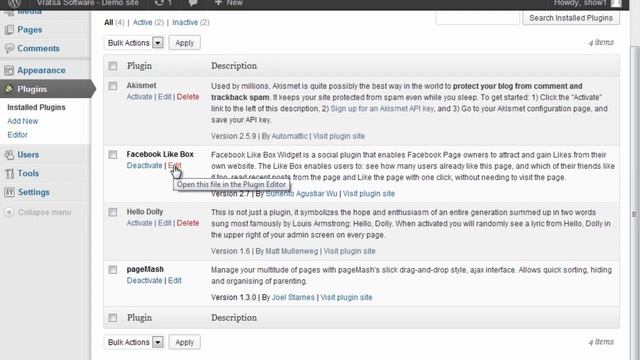Open the Comments bubble icon in sidebar

click(9, 48)
